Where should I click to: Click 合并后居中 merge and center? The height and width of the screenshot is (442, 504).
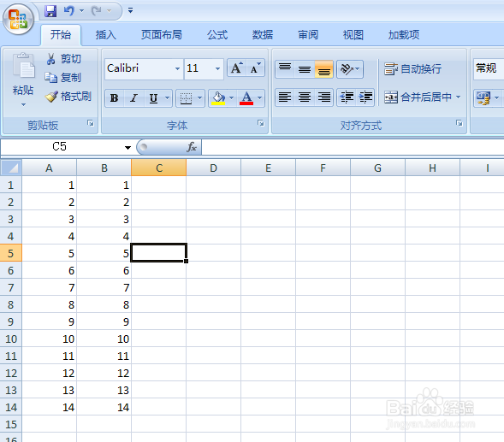pos(418,97)
